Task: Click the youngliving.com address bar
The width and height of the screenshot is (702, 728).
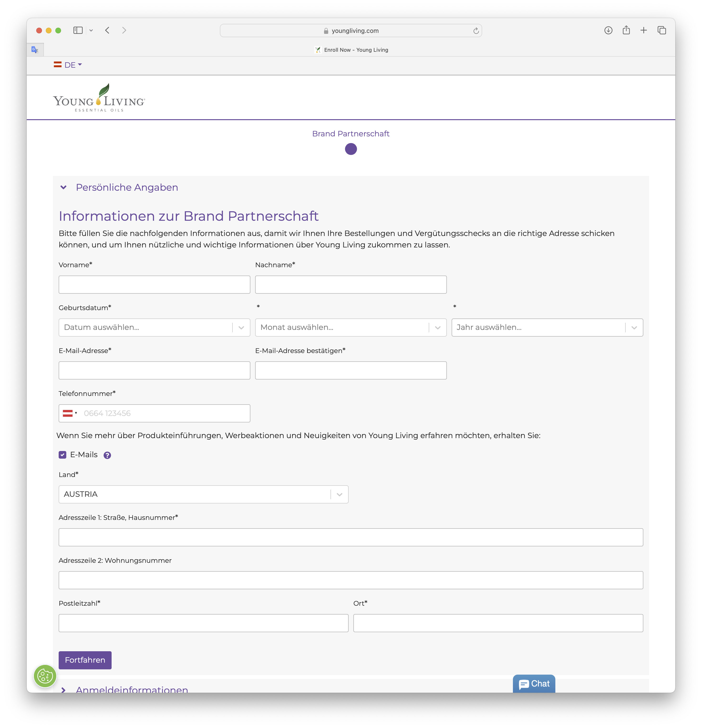Action: pos(351,31)
